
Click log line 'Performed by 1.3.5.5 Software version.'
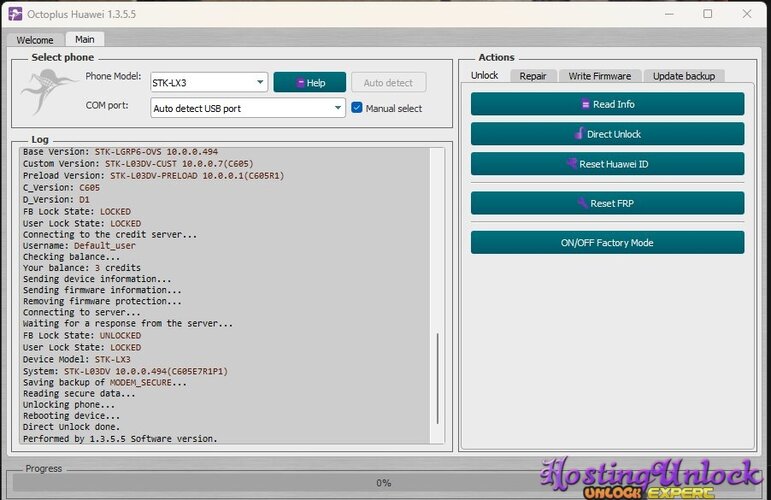[x=120, y=439]
